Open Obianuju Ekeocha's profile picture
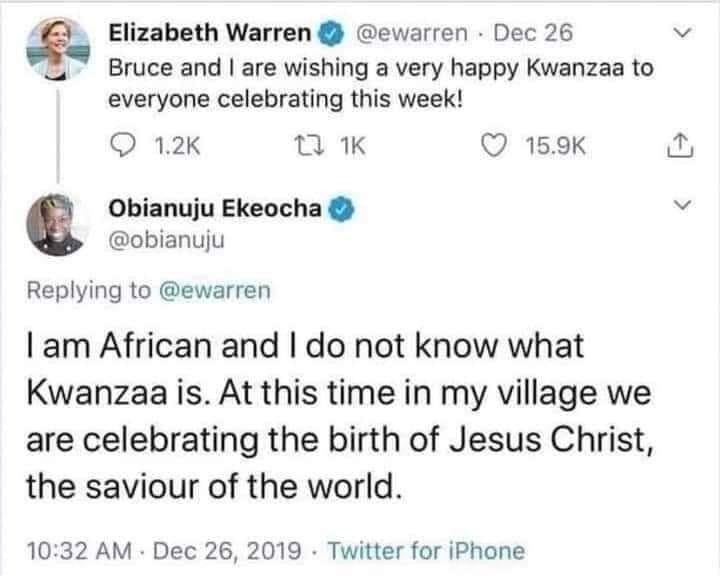The width and height of the screenshot is (720, 586). [58, 225]
